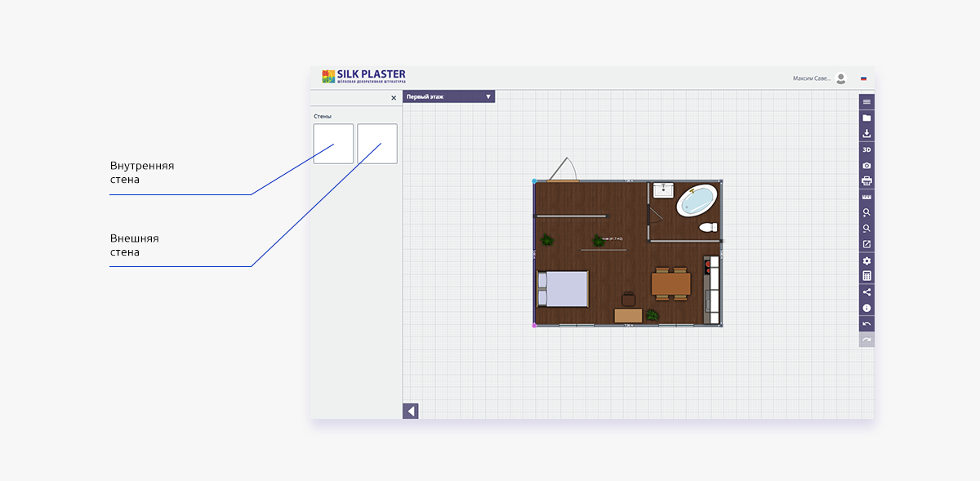Click the user name Максим Саве...
This screenshot has height=481, width=980.
point(812,78)
